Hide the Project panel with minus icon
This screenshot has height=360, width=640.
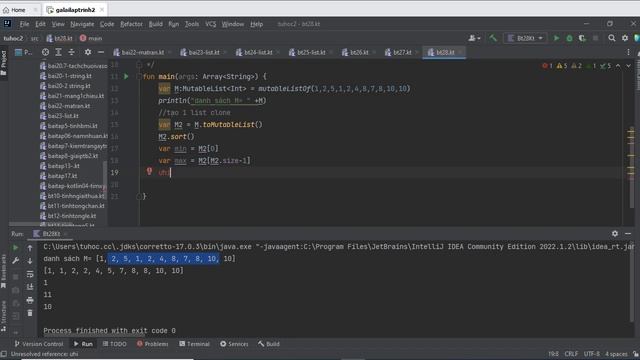[x=101, y=52]
